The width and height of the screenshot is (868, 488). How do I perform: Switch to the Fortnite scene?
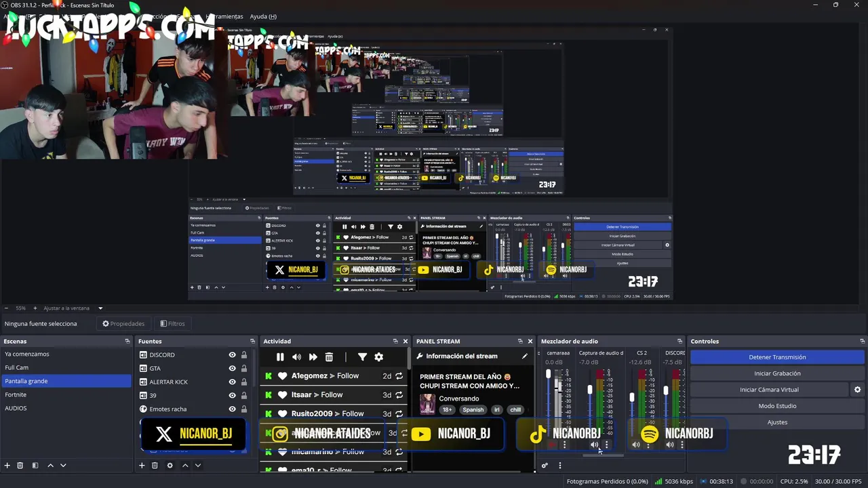66,394
